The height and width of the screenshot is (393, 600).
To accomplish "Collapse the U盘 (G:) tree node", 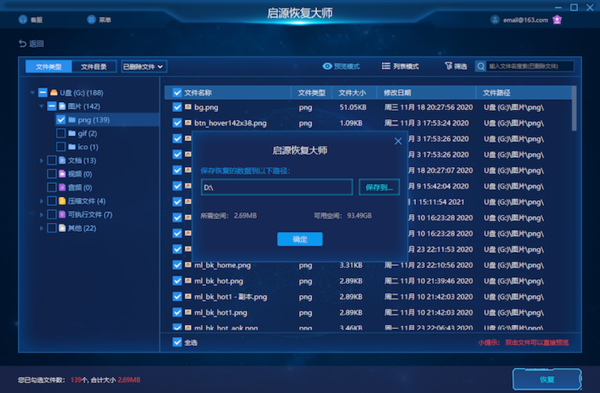I will tap(33, 93).
